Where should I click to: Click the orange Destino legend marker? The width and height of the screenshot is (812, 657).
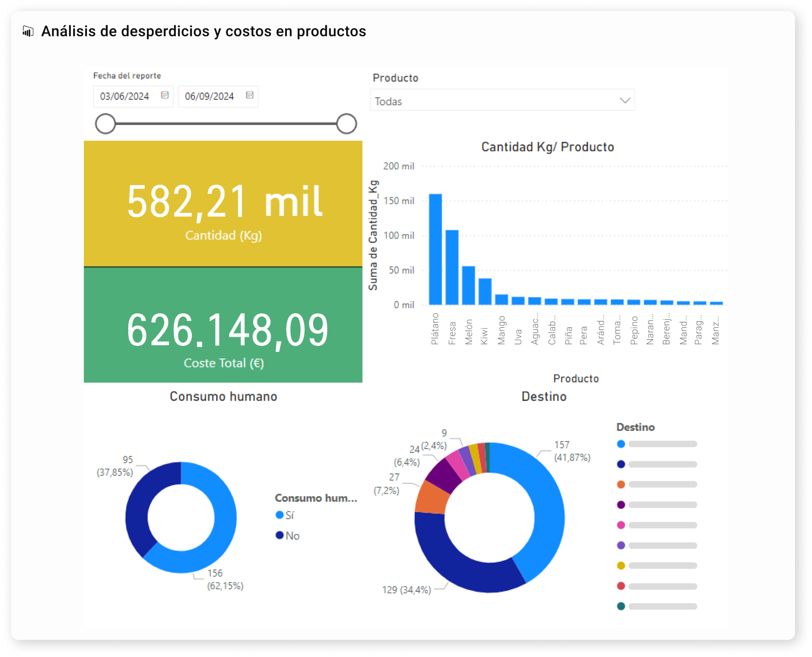[x=621, y=484]
